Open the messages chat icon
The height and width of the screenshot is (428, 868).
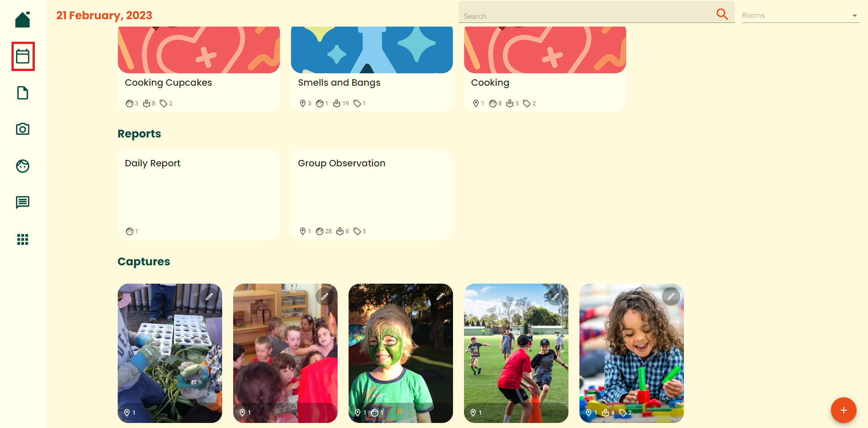tap(22, 203)
